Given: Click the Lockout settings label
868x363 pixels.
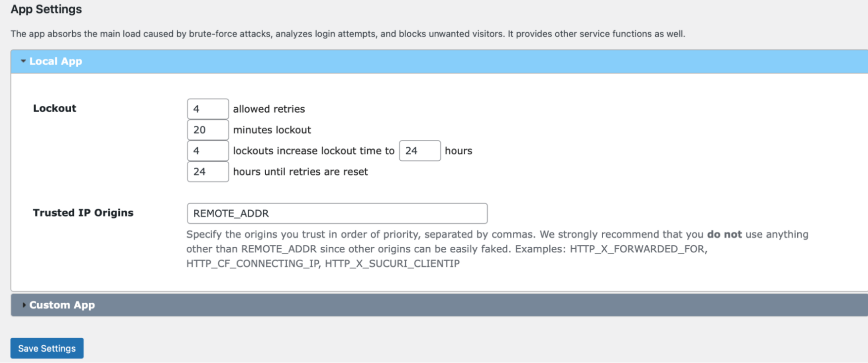Looking at the screenshot, I should point(54,108).
